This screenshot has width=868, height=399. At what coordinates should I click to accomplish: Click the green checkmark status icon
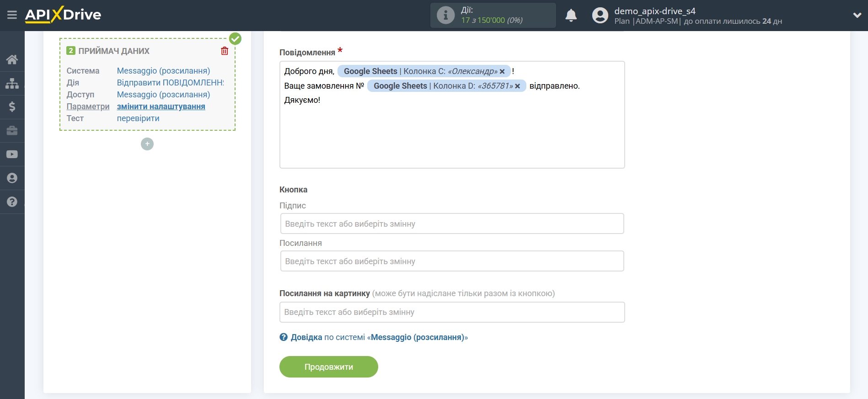(235, 39)
